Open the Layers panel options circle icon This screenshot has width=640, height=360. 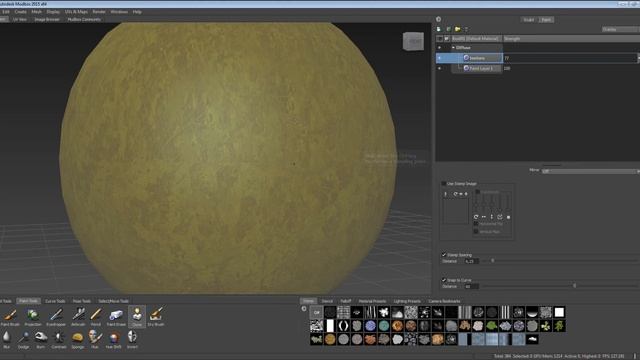438,19
